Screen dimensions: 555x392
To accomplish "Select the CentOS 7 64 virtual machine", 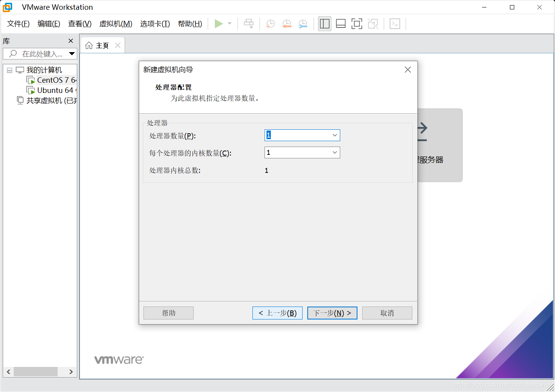I will (56, 80).
